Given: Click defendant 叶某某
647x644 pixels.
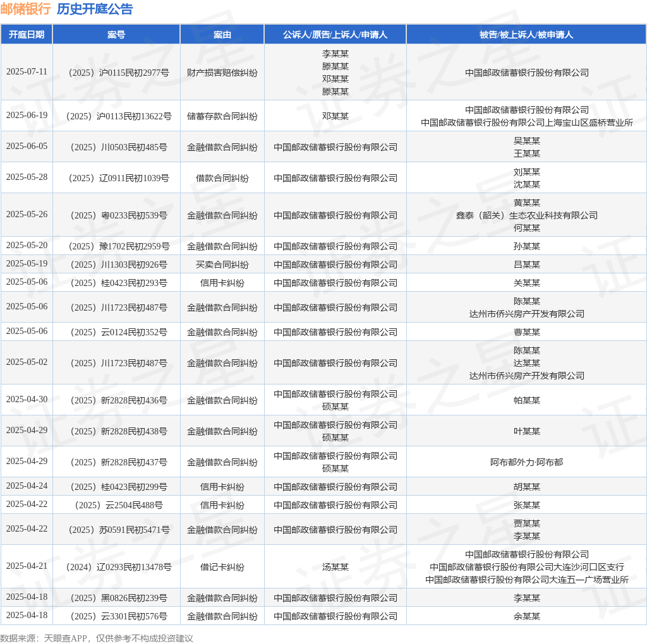Looking at the screenshot, I should coord(526,431).
